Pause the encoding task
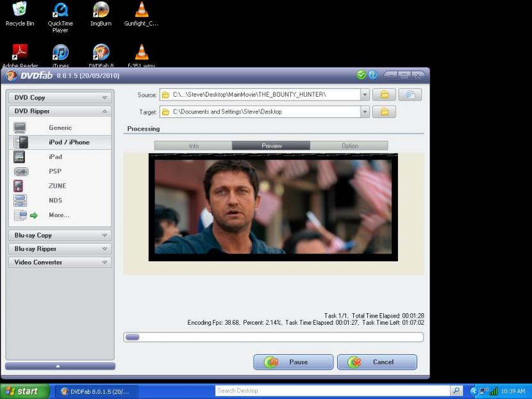Screen dimensions: 532x399 pos(294,362)
